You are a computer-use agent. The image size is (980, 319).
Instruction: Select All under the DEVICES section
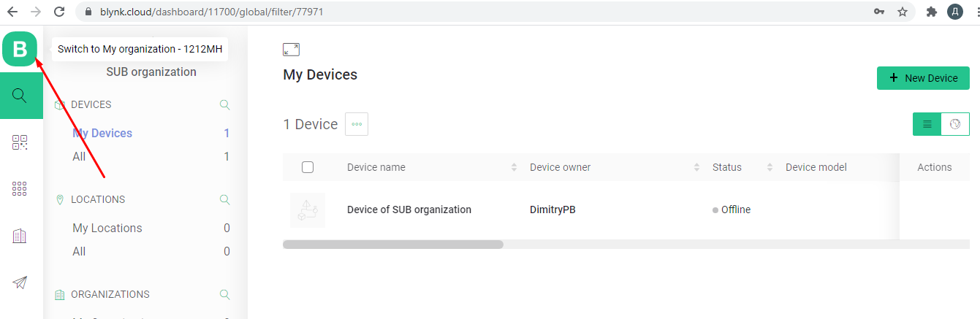coord(79,156)
